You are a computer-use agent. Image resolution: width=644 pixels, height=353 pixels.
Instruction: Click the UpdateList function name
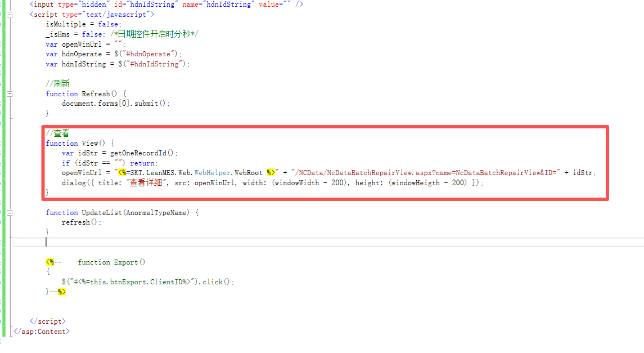tap(102, 212)
